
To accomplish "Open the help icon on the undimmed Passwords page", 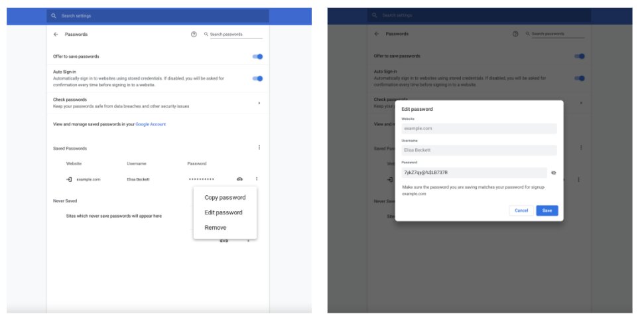I will [194, 35].
